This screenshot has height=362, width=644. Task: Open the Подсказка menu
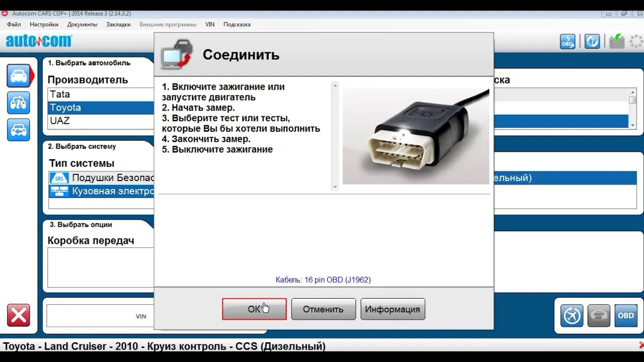(x=237, y=24)
